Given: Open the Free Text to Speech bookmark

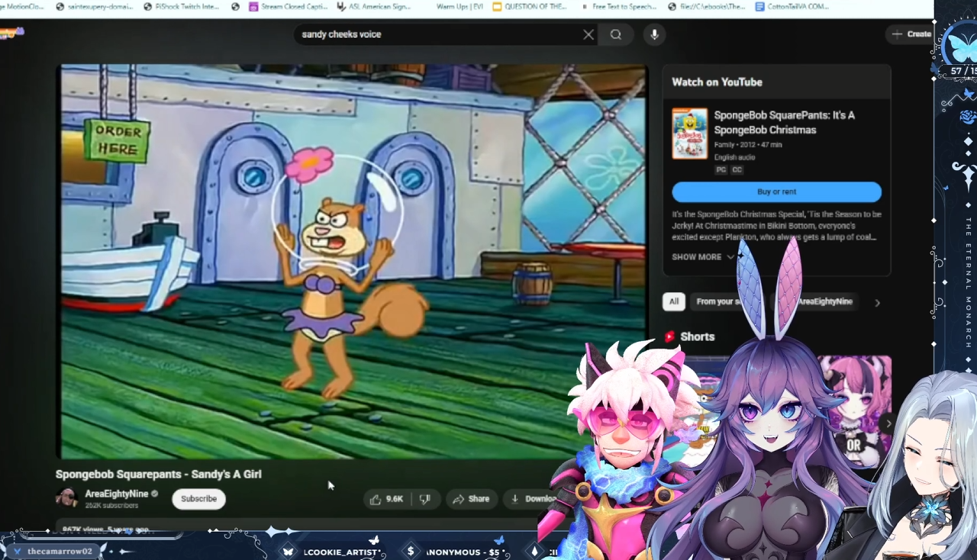Looking at the screenshot, I should click(x=619, y=6).
